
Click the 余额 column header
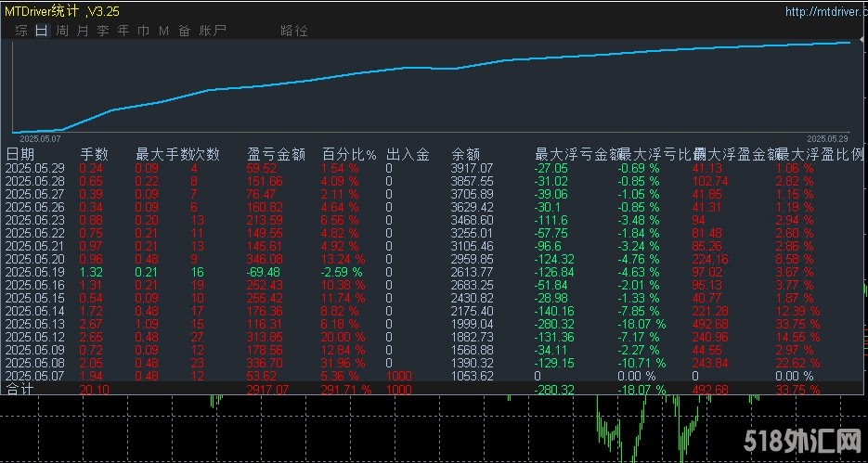pos(465,154)
